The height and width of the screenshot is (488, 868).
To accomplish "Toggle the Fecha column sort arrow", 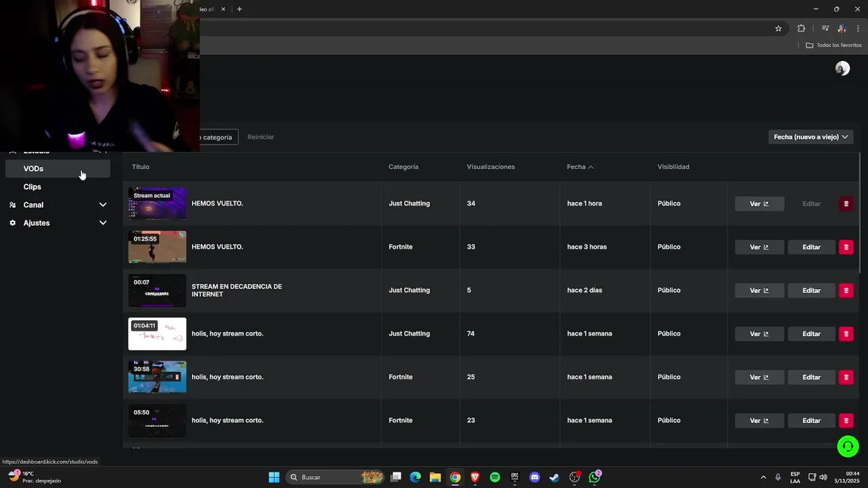I will 591,167.
